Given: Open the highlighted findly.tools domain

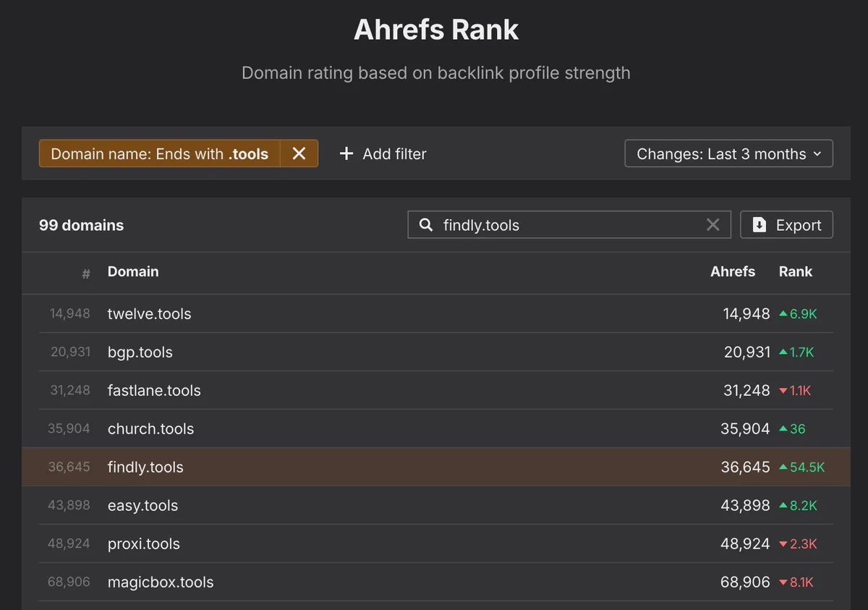Looking at the screenshot, I should (x=145, y=467).
